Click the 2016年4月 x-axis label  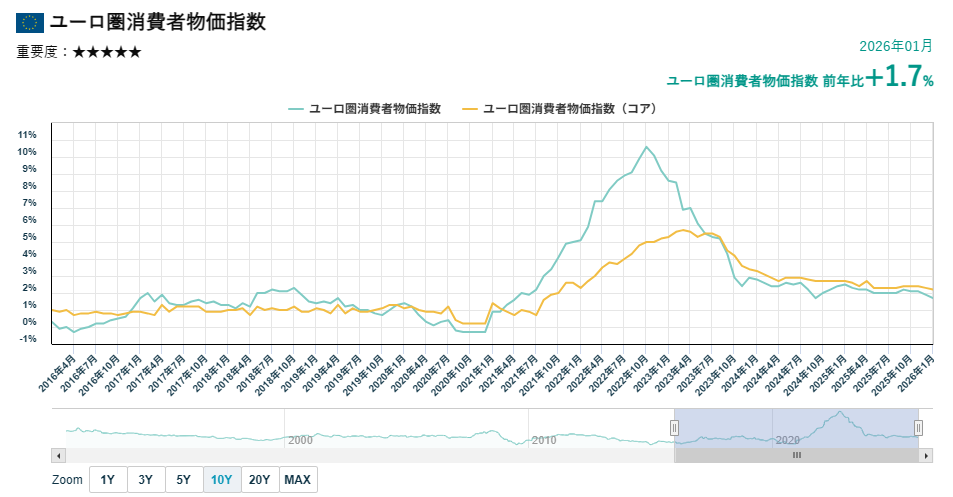point(58,373)
